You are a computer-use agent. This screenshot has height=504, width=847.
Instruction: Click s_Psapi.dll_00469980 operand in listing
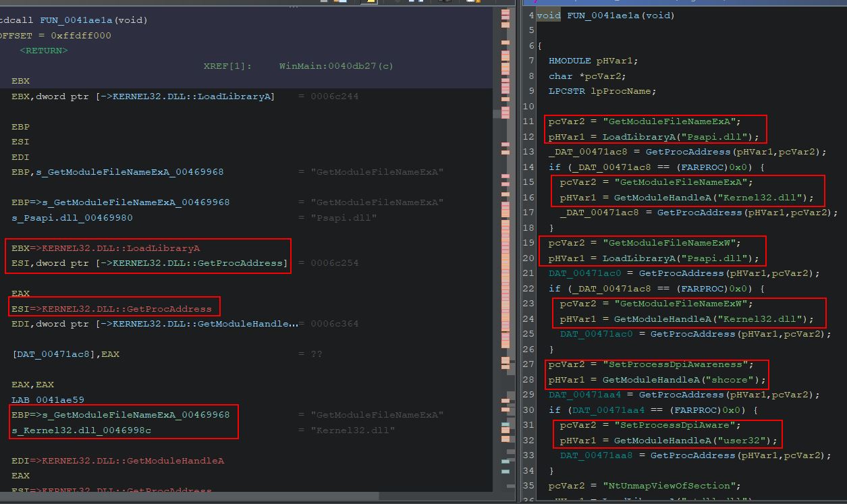[72, 217]
